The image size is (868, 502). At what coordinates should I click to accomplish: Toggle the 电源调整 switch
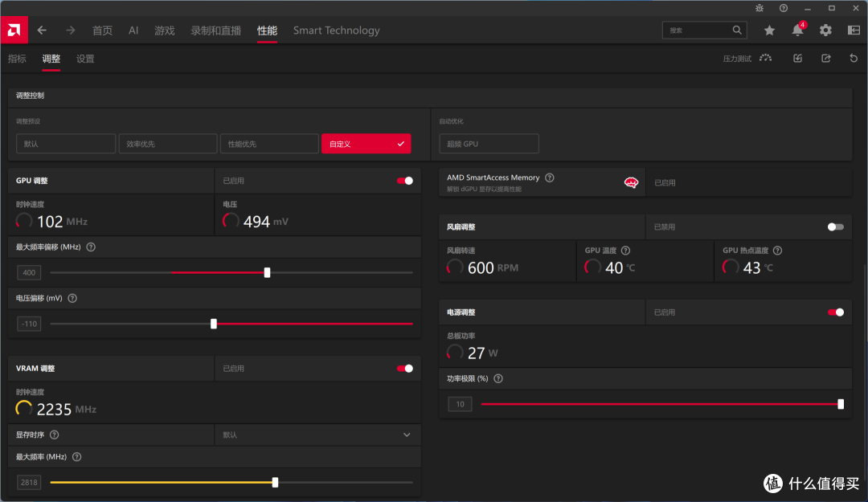tap(835, 312)
